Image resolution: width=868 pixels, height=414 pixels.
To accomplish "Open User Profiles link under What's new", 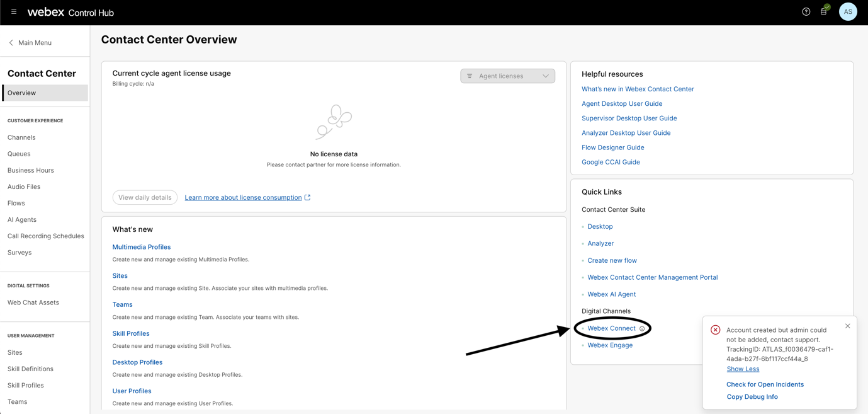I will [x=132, y=391].
